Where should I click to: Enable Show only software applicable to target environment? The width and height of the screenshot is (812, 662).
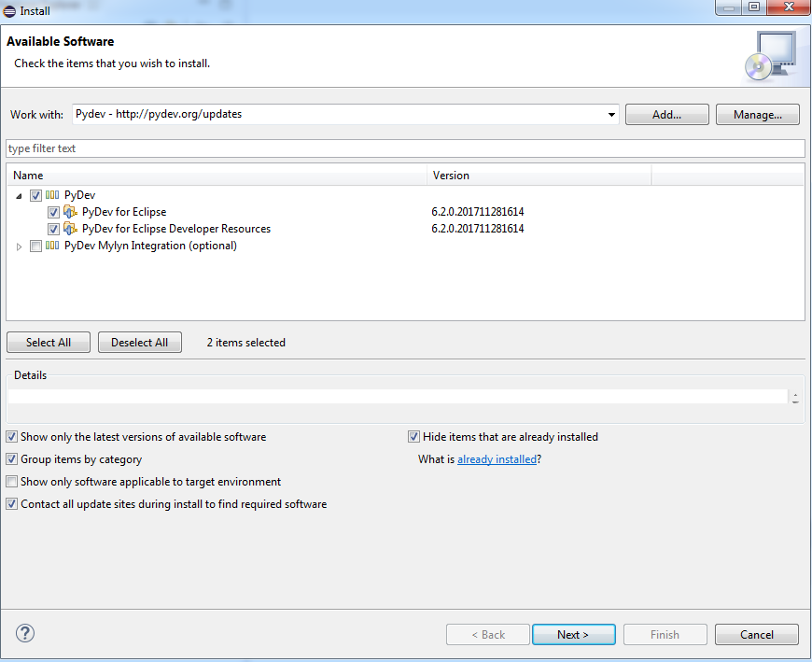12,481
